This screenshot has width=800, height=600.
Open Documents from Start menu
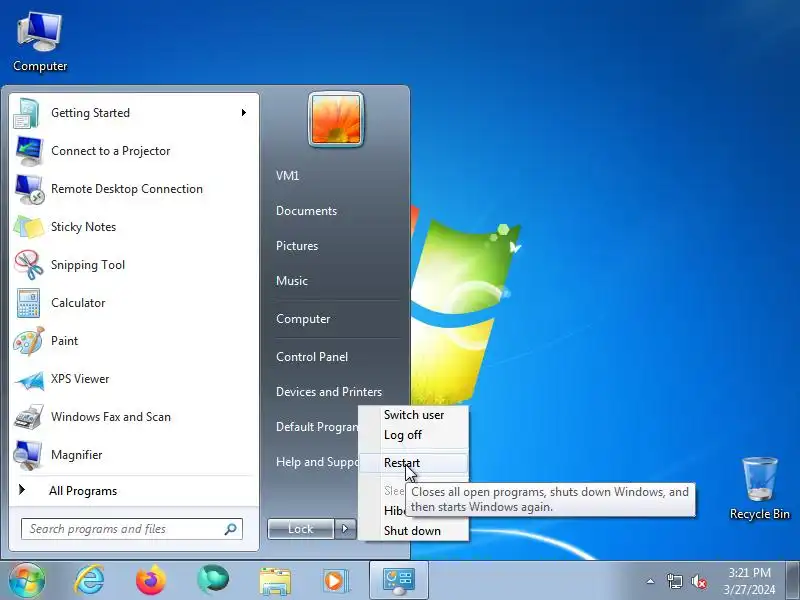(x=307, y=211)
